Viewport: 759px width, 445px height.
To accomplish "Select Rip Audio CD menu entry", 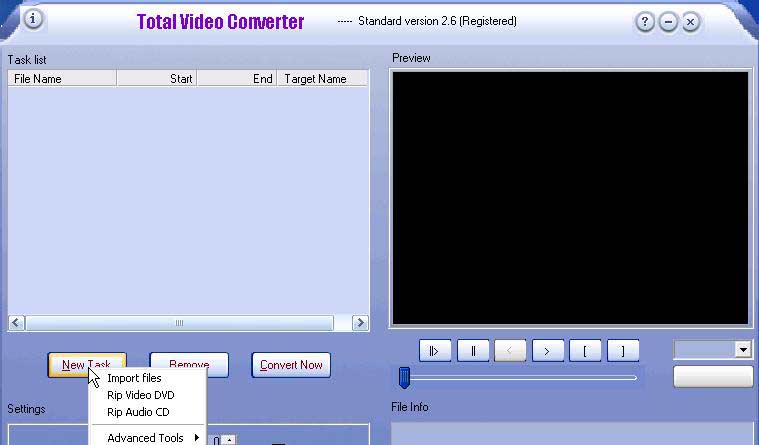I will (x=148, y=412).
